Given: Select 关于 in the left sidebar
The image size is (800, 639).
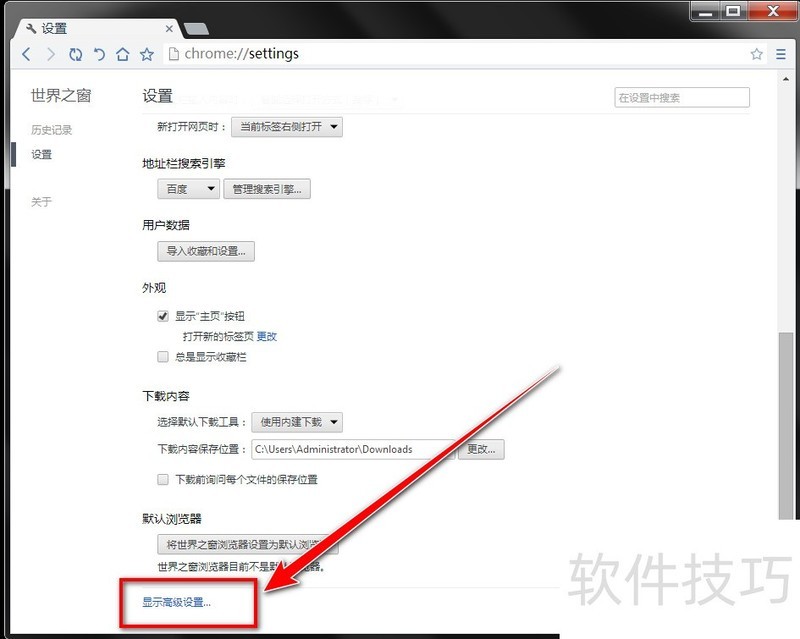Looking at the screenshot, I should 41,202.
